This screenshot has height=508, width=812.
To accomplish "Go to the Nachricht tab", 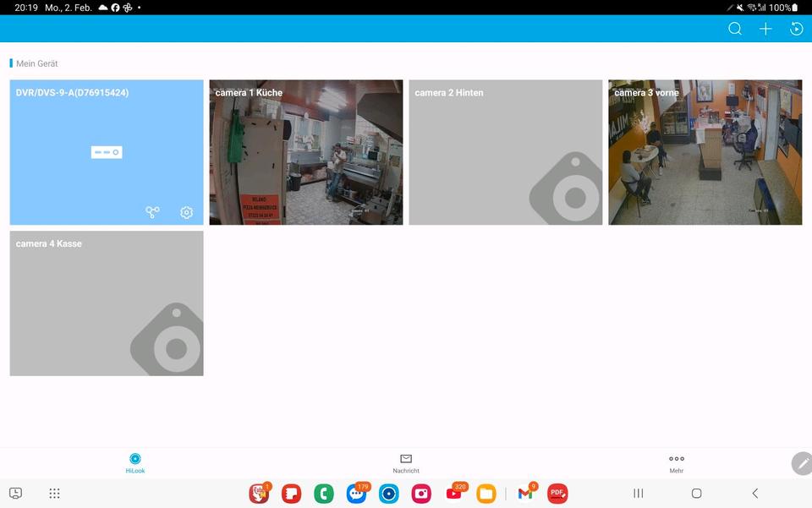I will (x=406, y=462).
